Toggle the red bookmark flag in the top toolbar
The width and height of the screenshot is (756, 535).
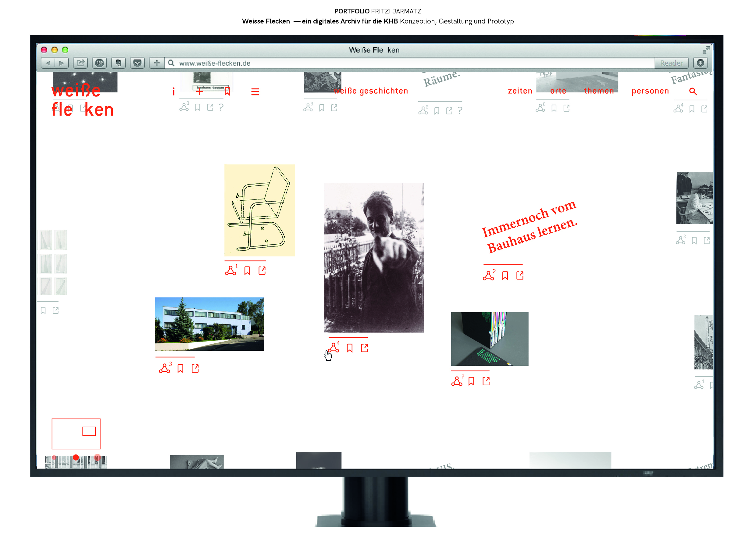pos(227,91)
